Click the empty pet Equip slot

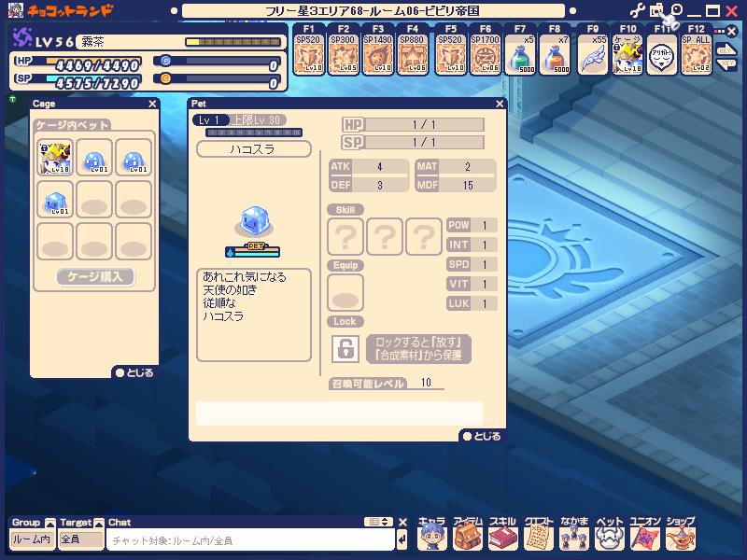tap(345, 292)
